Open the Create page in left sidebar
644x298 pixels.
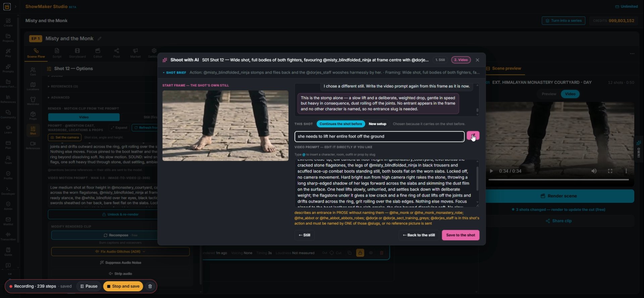(x=8, y=22)
